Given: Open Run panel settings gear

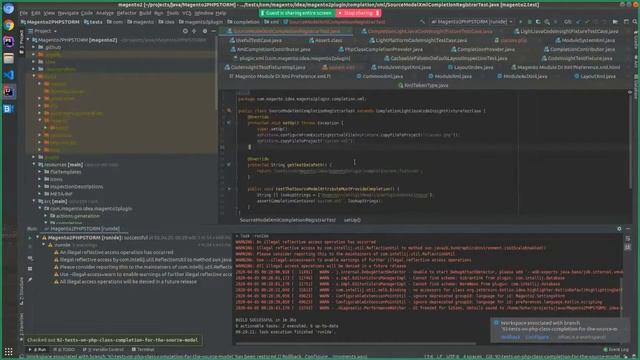Looking at the screenshot, I should [x=619, y=229].
